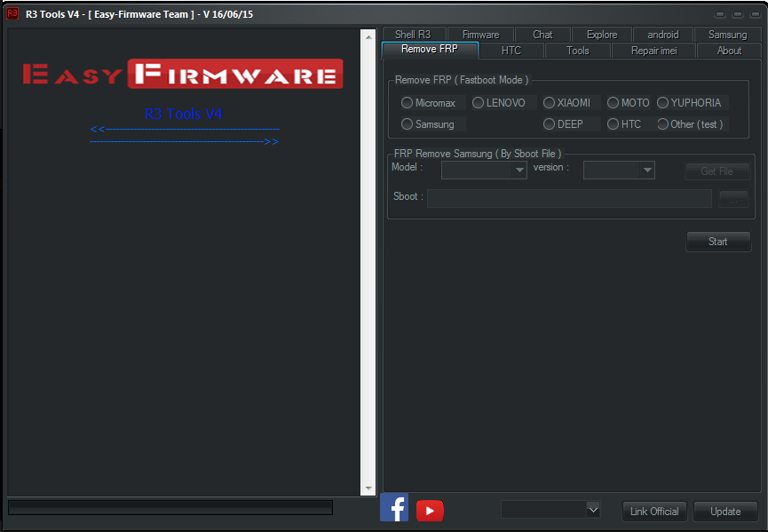Select the MOTO radio button
Image resolution: width=768 pixels, height=532 pixels.
click(613, 102)
